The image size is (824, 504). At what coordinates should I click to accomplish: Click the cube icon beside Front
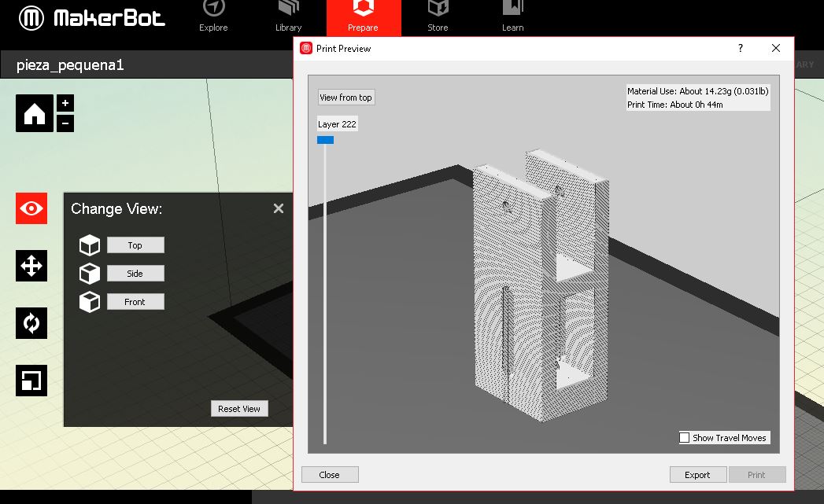click(x=90, y=302)
